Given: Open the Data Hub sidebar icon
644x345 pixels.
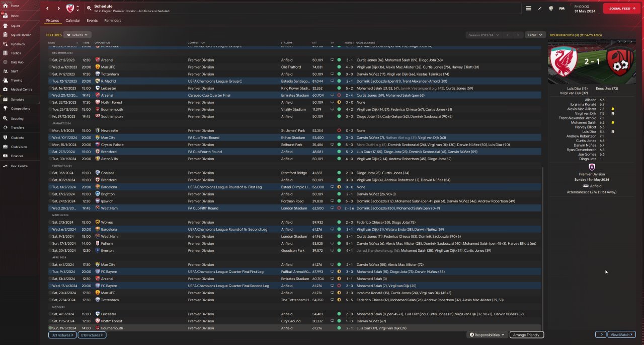Looking at the screenshot, I should point(5,62).
